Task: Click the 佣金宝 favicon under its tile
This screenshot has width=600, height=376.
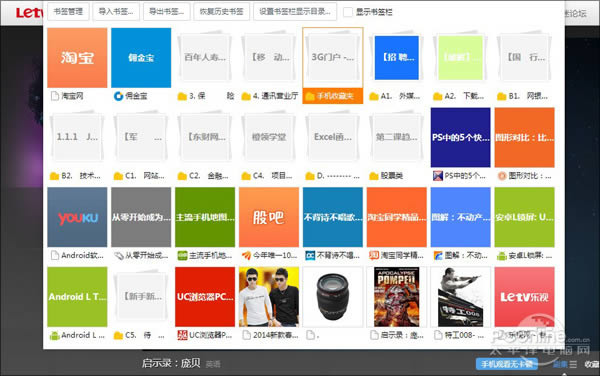Action: (x=119, y=96)
